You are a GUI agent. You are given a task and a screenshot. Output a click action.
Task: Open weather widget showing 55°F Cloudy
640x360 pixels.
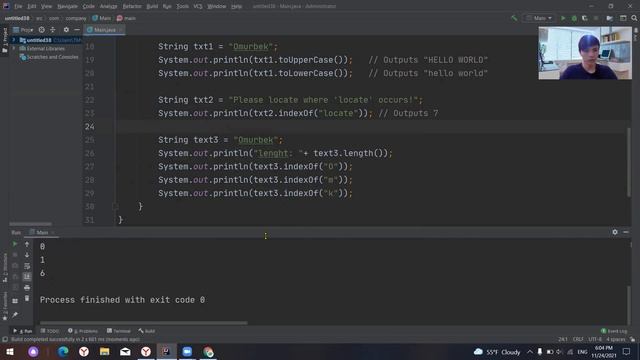coord(497,352)
